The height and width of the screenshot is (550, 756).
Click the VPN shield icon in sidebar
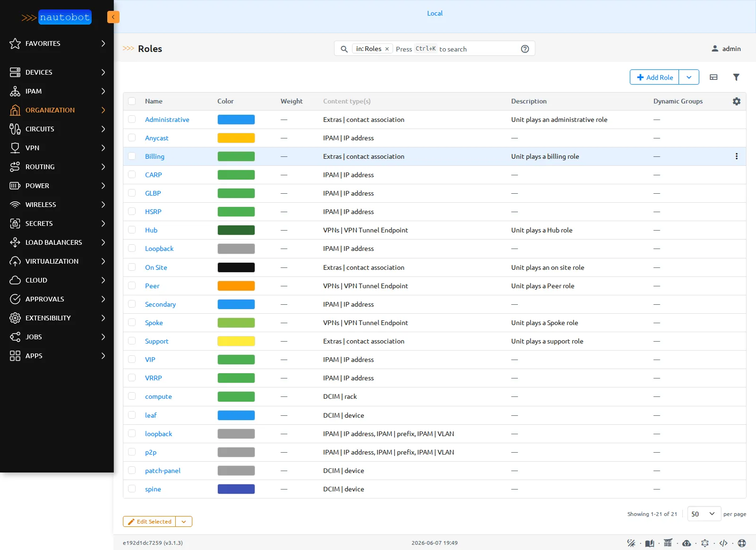point(15,148)
